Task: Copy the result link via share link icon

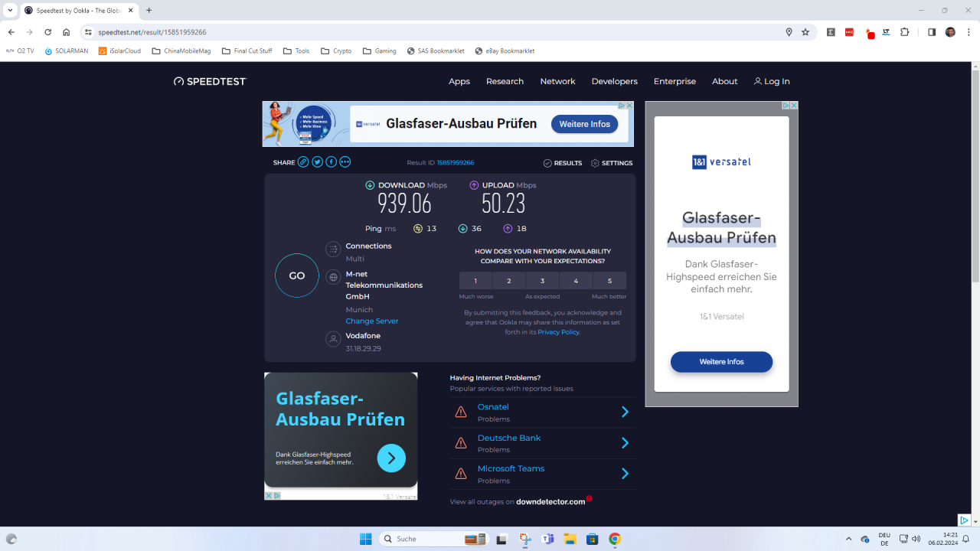Action: pyautogui.click(x=303, y=162)
